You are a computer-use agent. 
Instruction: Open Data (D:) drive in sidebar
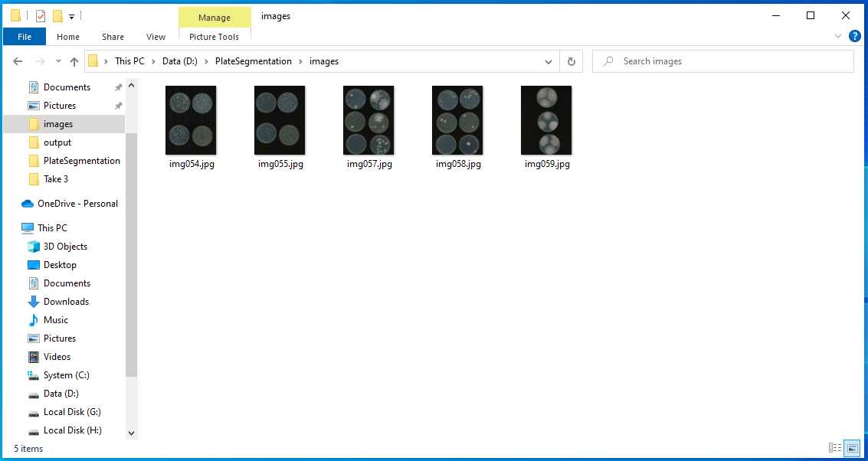tap(61, 394)
